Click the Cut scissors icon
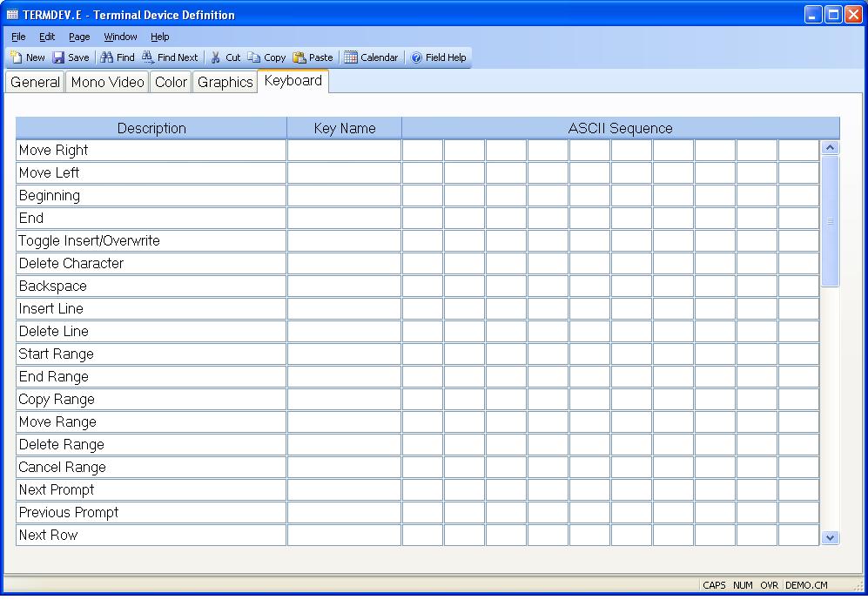Viewport: 868px width, 600px height. click(215, 57)
